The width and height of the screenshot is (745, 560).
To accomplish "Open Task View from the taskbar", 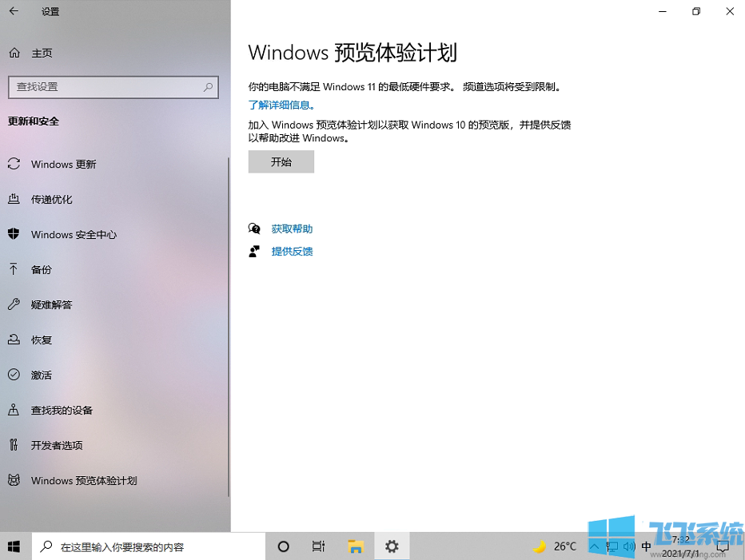I will click(318, 546).
